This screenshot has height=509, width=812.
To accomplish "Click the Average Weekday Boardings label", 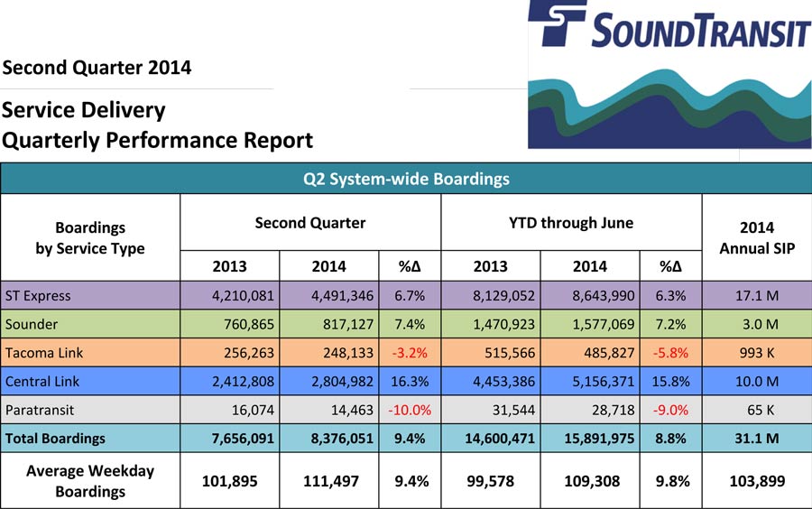I will click(x=90, y=481).
